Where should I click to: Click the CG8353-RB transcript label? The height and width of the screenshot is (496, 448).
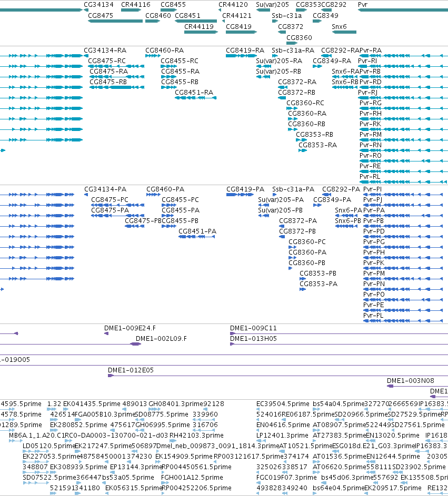coord(314,135)
